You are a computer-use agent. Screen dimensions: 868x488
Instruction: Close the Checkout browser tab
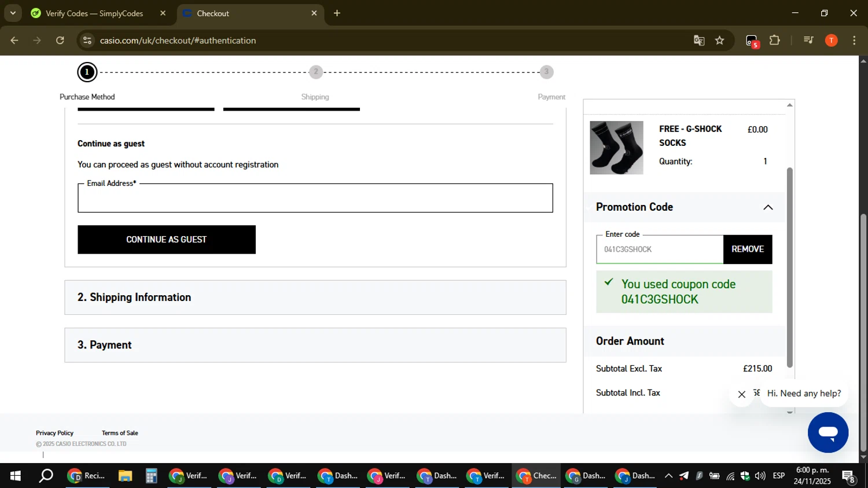(314, 13)
